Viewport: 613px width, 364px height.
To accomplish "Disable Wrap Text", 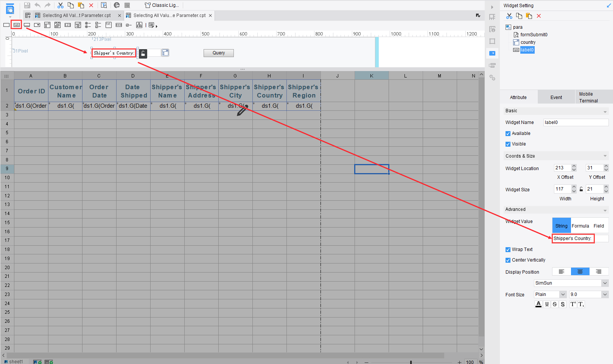I will tap(508, 249).
